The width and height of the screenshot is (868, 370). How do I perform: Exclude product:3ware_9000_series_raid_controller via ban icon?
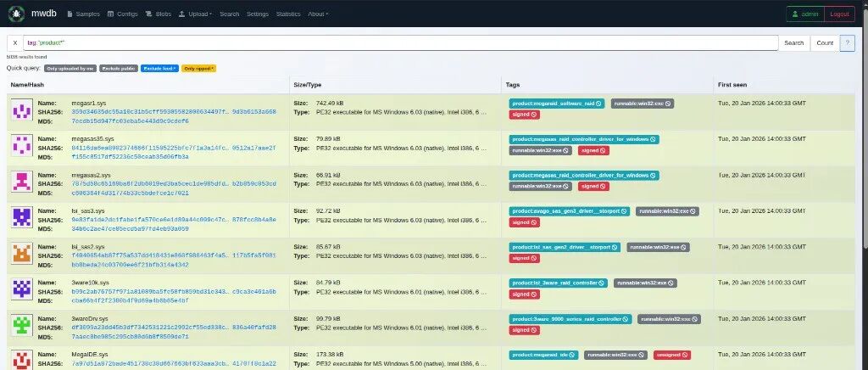[626, 319]
